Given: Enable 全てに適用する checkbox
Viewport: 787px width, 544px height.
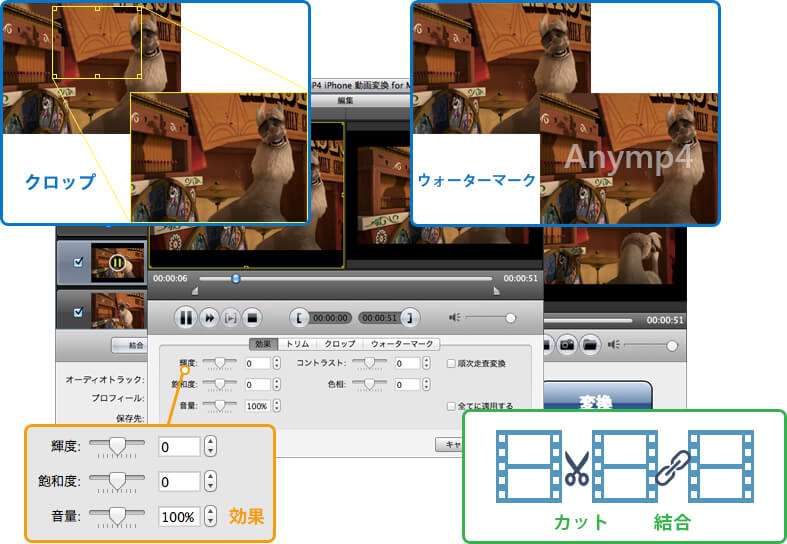Looking at the screenshot, I should (x=451, y=406).
